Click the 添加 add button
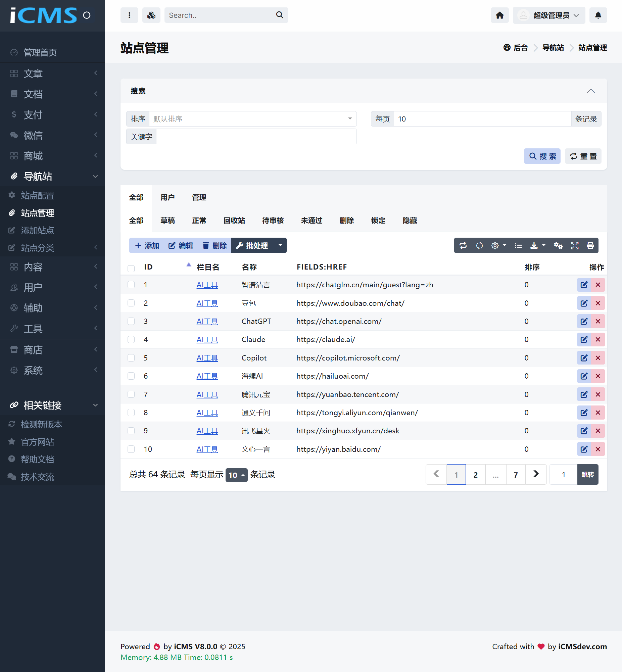 point(147,246)
